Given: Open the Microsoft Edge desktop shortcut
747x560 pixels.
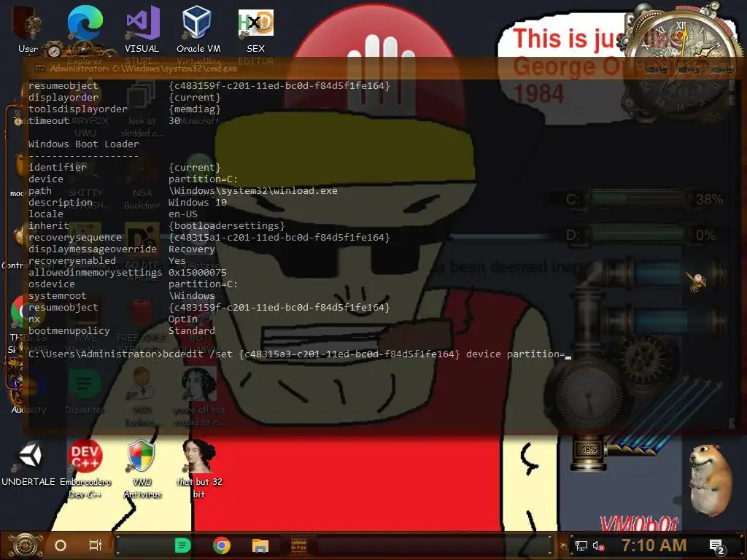Looking at the screenshot, I should [85, 24].
